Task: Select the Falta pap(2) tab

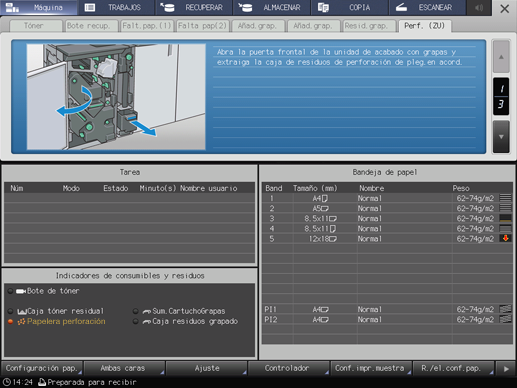Action: point(202,26)
